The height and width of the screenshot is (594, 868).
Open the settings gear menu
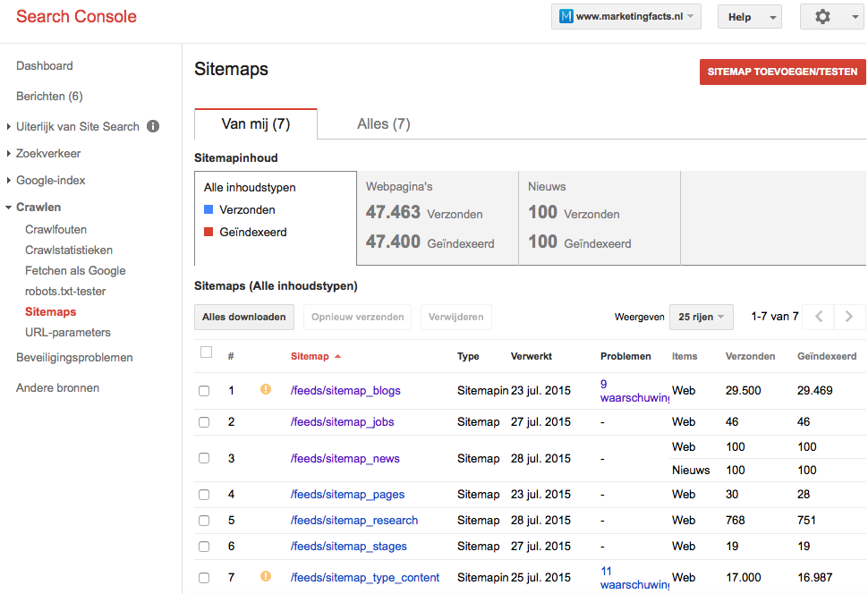(830, 17)
